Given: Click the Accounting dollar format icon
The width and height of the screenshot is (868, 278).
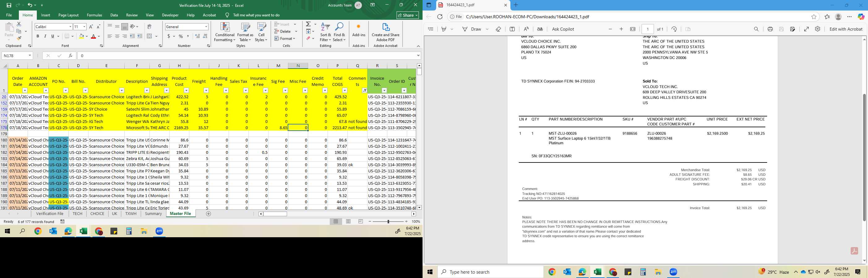Looking at the screenshot, I should pyautogui.click(x=169, y=36).
